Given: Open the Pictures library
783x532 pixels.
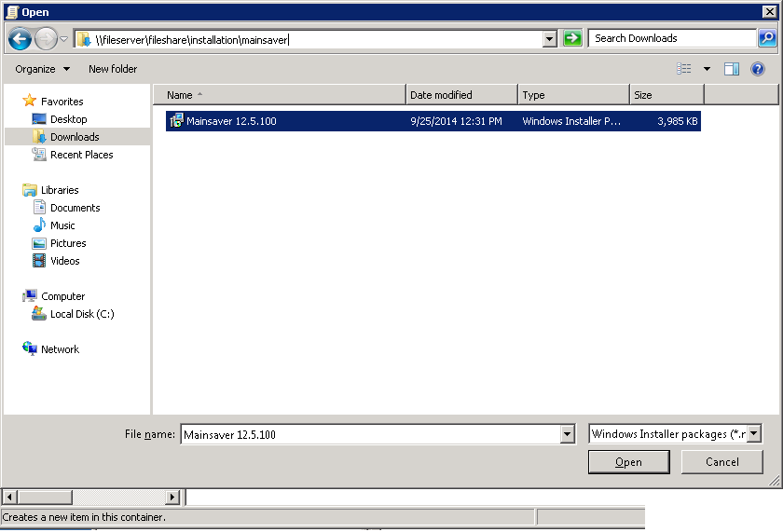Looking at the screenshot, I should point(68,243).
